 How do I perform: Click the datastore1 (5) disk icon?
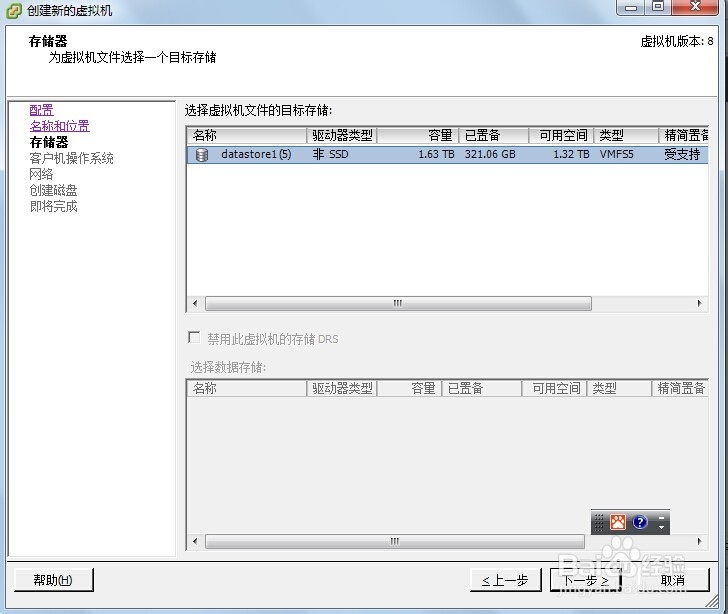point(202,155)
